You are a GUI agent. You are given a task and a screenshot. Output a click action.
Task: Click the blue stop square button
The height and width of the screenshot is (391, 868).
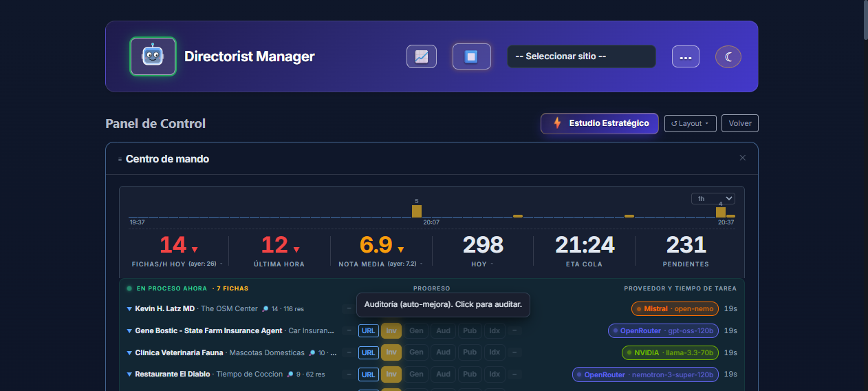point(471,56)
